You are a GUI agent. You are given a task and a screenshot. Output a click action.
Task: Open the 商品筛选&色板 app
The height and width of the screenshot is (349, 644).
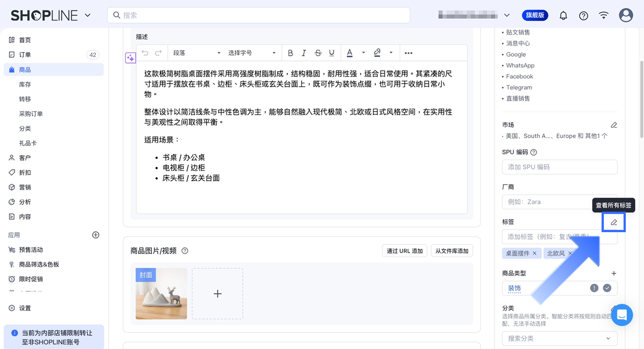click(x=53, y=264)
